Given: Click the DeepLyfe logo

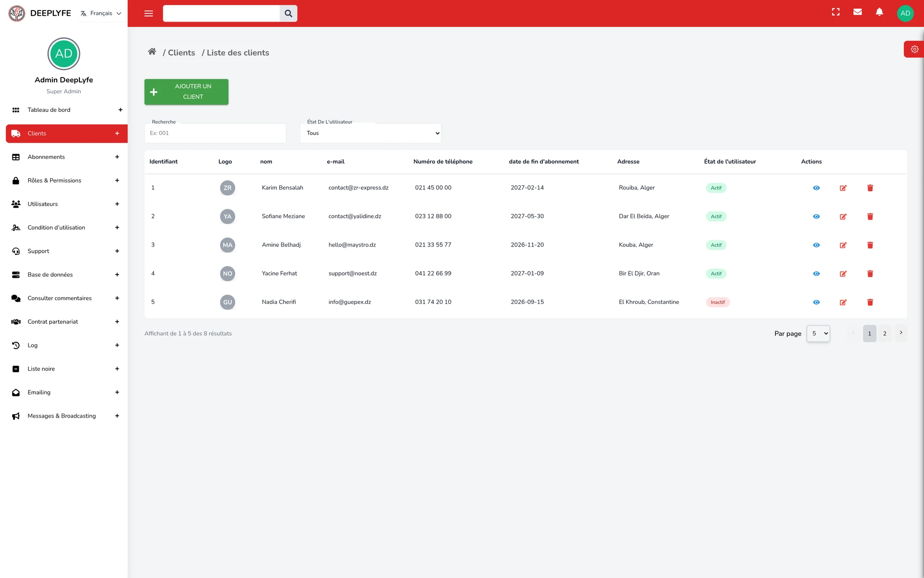Looking at the screenshot, I should [17, 13].
